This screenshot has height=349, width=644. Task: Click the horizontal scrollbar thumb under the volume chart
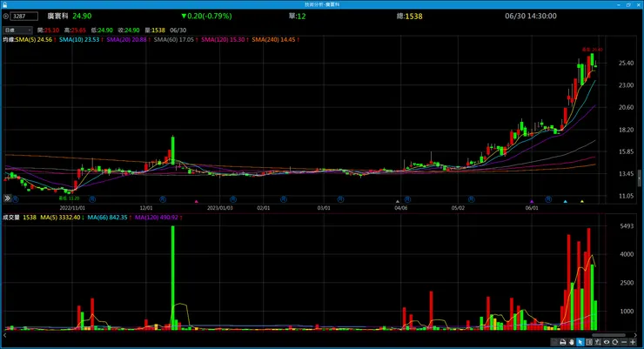pos(608,335)
